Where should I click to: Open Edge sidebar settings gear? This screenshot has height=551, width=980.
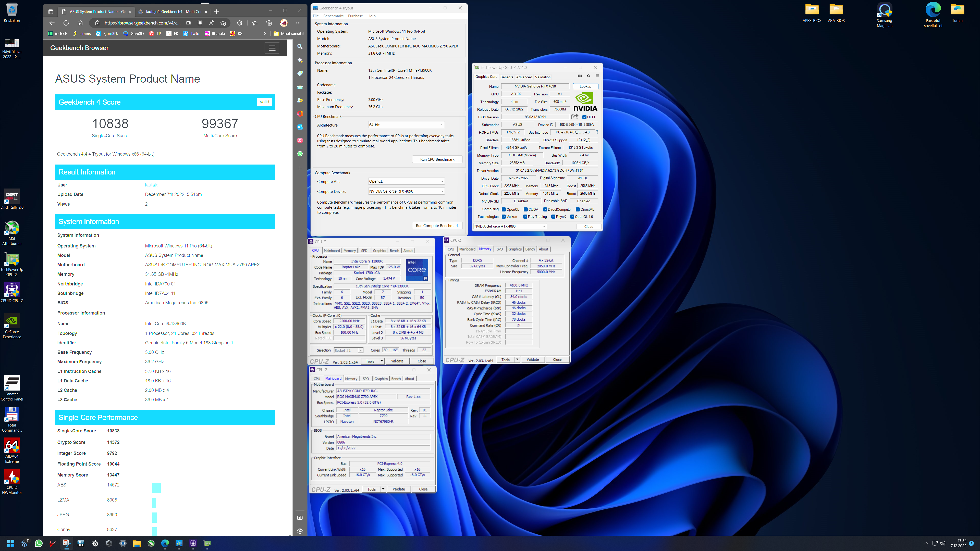click(300, 531)
